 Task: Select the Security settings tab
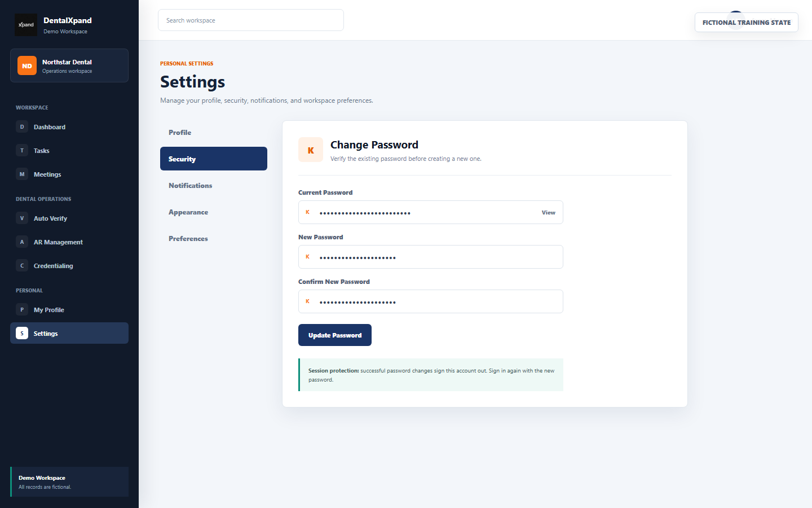coord(214,159)
